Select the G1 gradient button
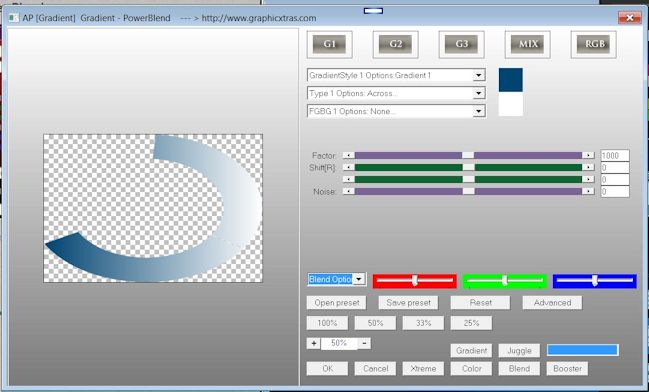 329,44
